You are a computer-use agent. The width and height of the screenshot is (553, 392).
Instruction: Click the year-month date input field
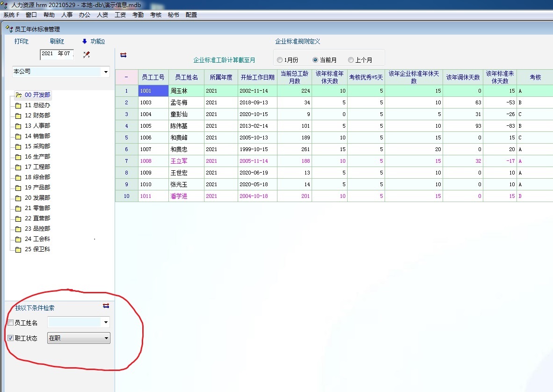click(x=56, y=54)
